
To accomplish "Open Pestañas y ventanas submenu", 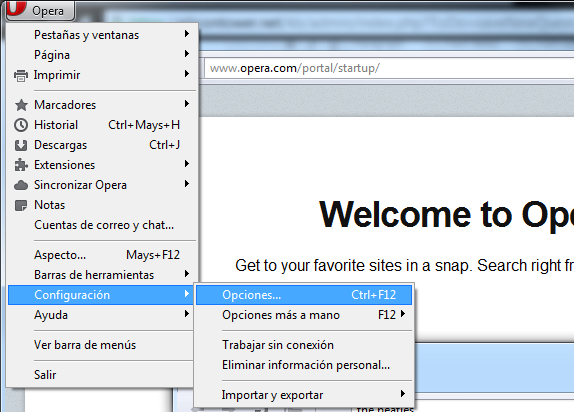I will 103,35.
